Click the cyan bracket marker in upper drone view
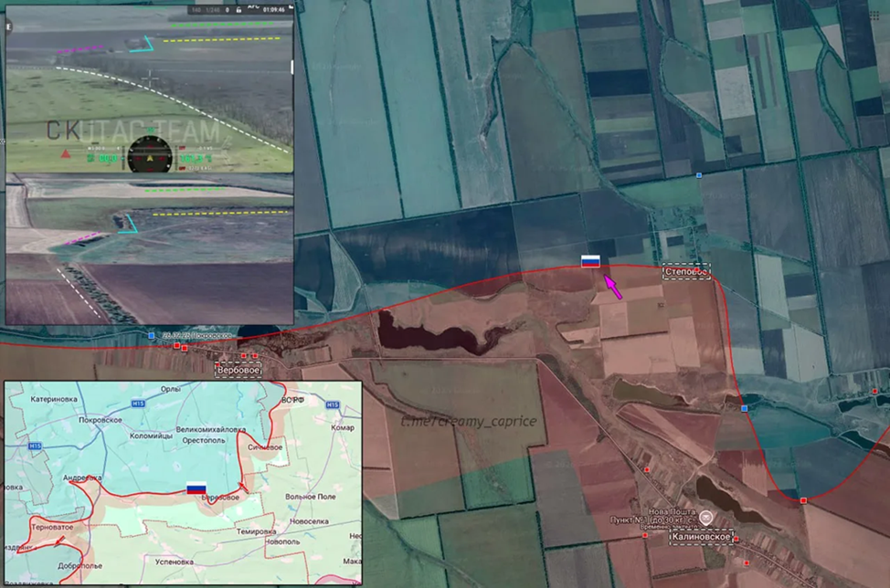This screenshot has height=588, width=890. pyautogui.click(x=141, y=43)
